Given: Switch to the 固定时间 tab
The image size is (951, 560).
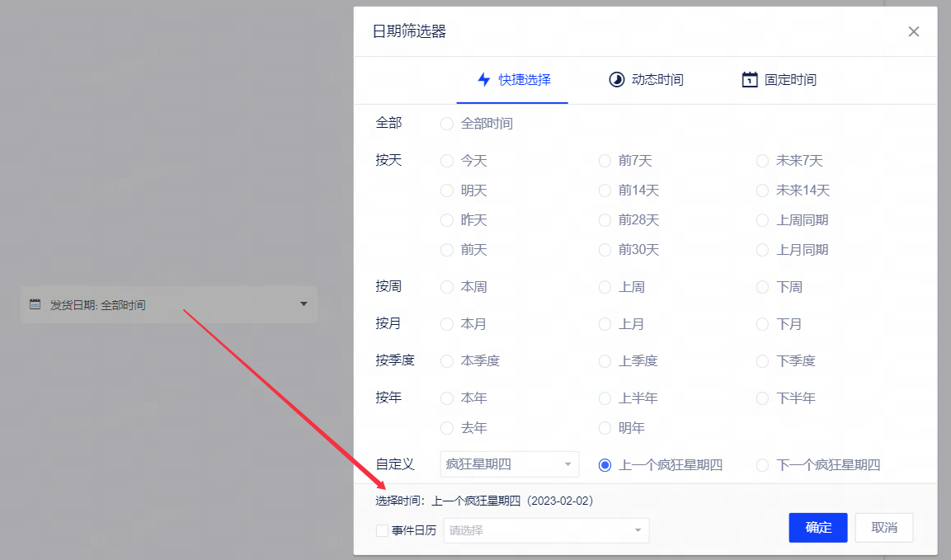Looking at the screenshot, I should (779, 80).
